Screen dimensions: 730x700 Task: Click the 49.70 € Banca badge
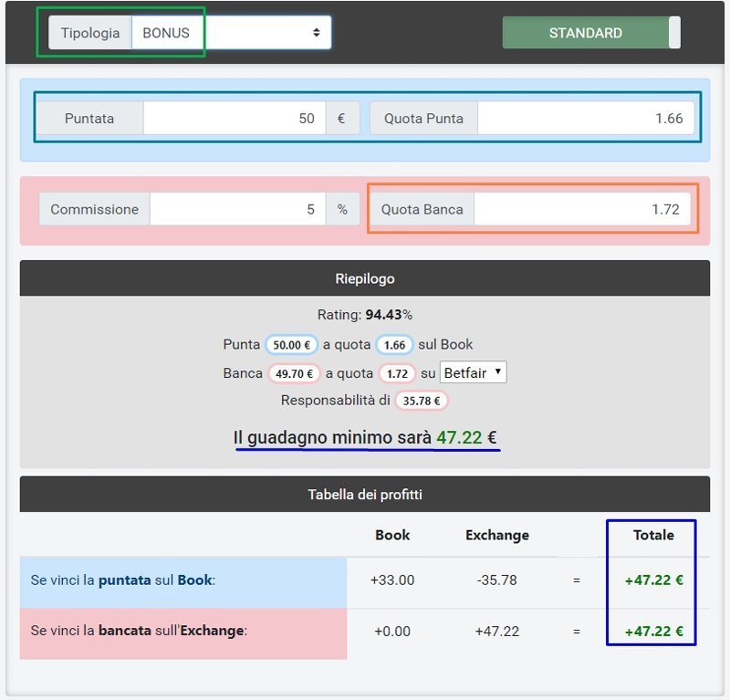[x=294, y=373]
